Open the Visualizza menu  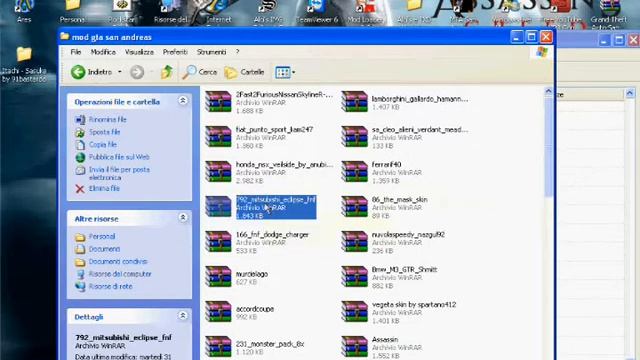click(x=139, y=52)
